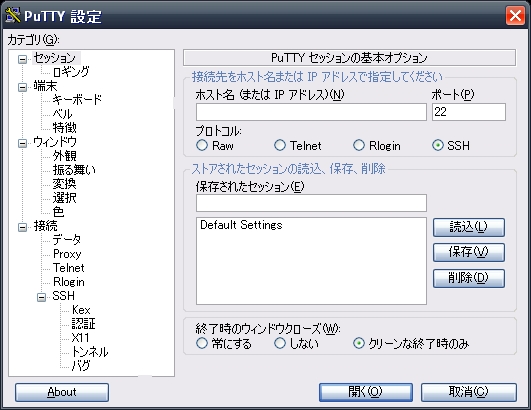Open the セッション category

pyautogui.click(x=55, y=58)
